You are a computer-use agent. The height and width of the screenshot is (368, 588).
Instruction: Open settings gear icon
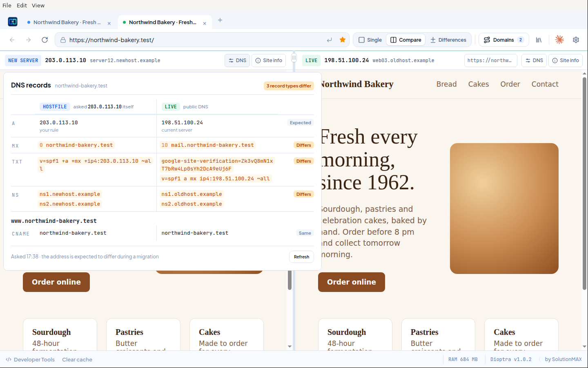[576, 40]
